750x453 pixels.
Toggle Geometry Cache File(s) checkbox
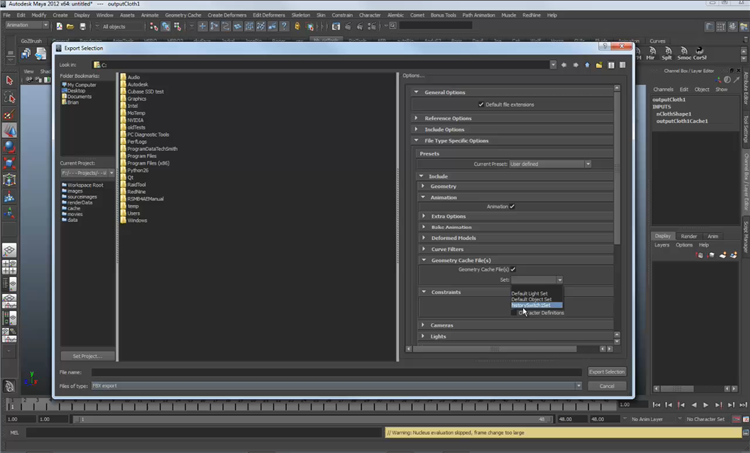[x=513, y=269]
